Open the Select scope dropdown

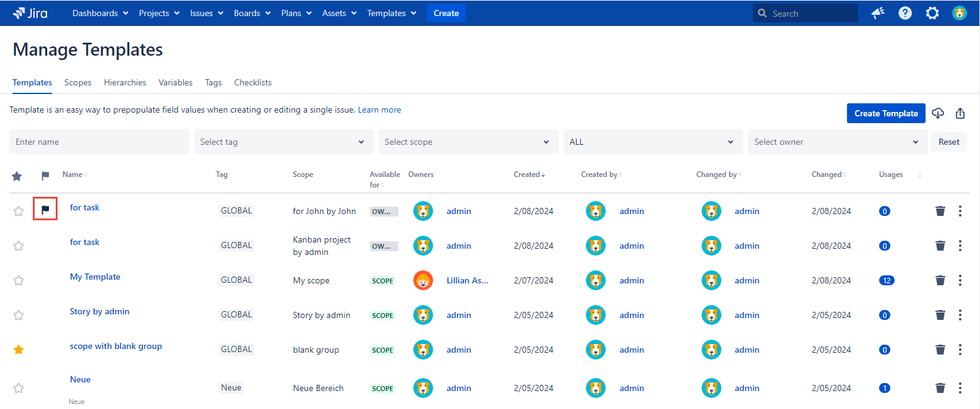pos(468,142)
